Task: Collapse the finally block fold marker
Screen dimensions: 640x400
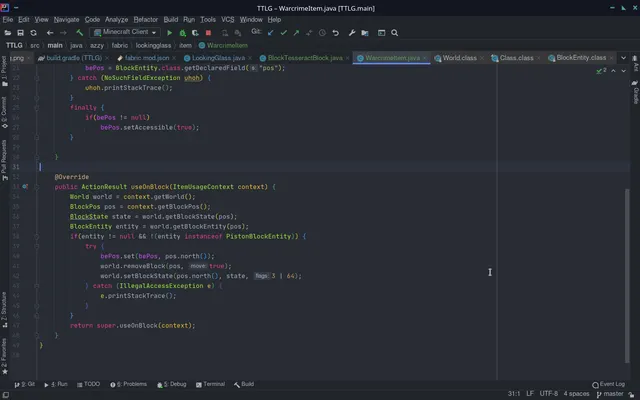Action: coord(37,107)
